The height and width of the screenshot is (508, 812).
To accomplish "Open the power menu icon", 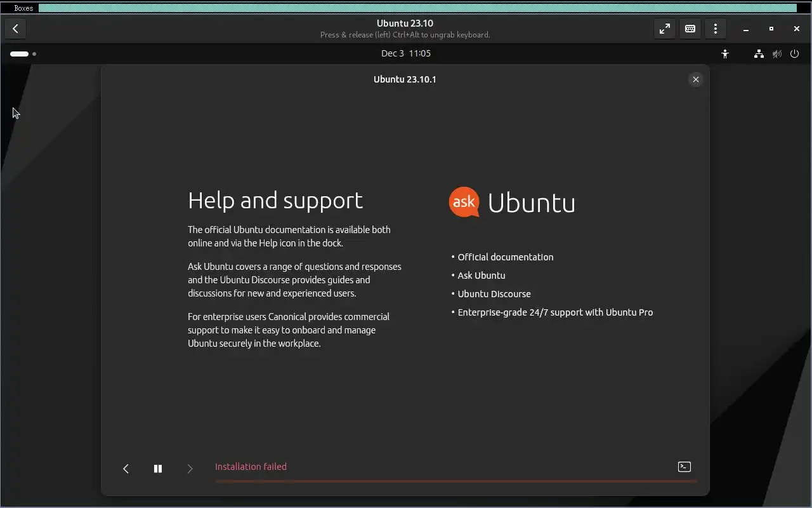I will pyautogui.click(x=794, y=54).
